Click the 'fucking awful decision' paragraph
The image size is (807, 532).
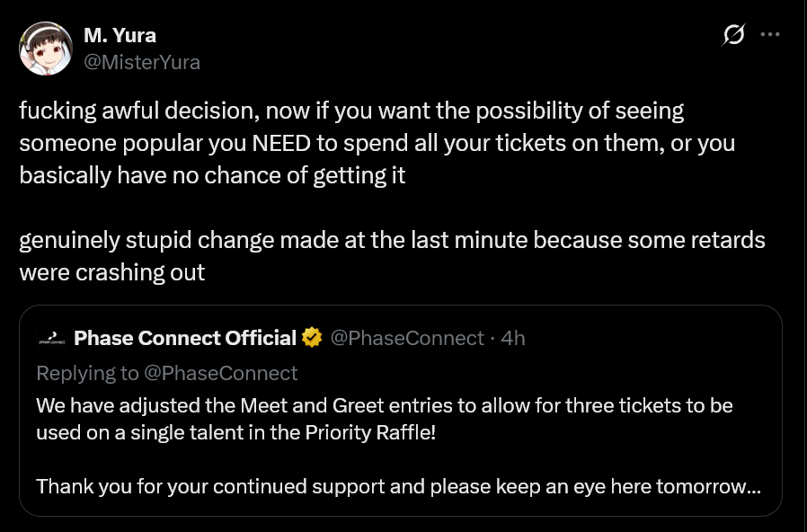point(350,143)
